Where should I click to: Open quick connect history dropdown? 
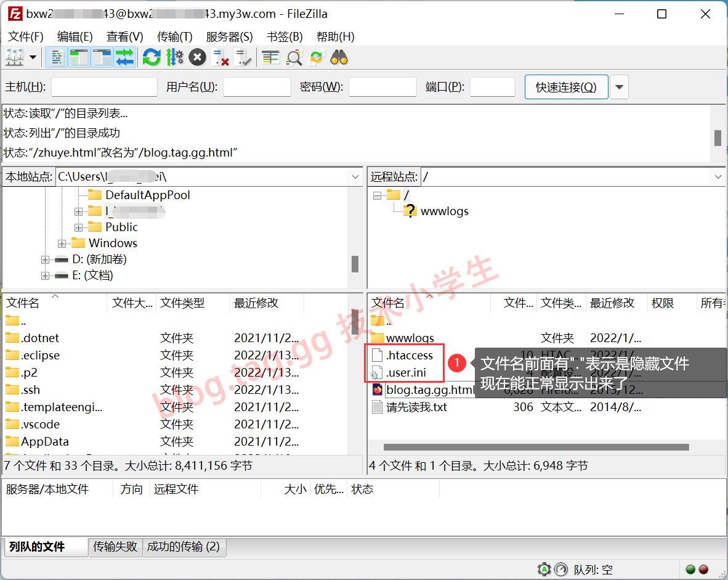click(619, 87)
